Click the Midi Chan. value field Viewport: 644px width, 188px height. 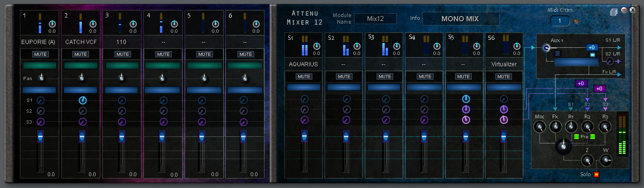tap(560, 21)
